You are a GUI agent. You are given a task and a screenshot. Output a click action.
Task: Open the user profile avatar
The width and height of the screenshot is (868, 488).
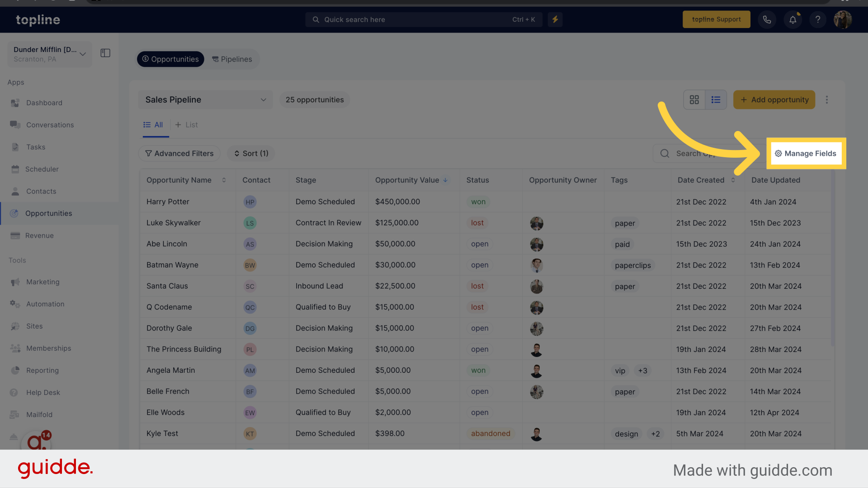tap(843, 20)
